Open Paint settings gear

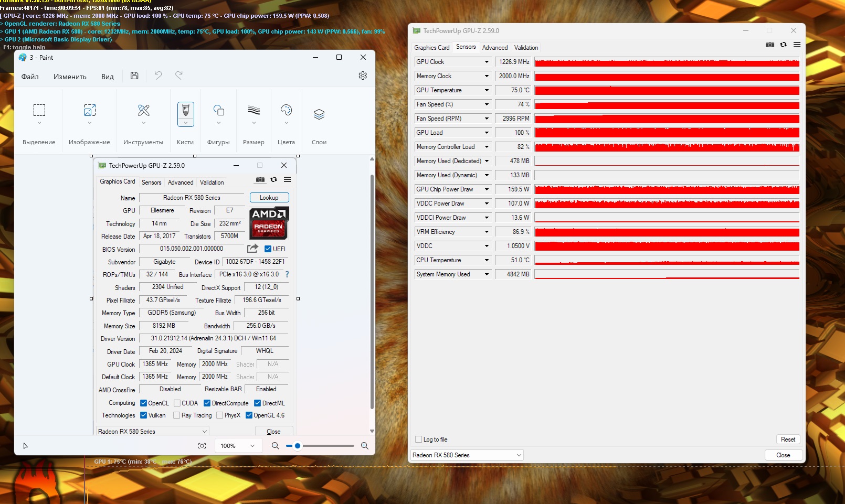tap(363, 76)
